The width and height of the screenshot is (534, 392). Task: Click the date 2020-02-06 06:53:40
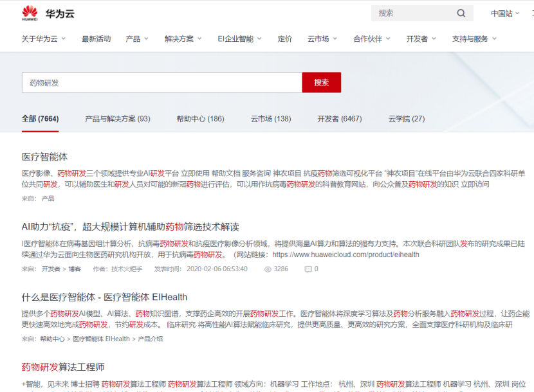coord(217,269)
